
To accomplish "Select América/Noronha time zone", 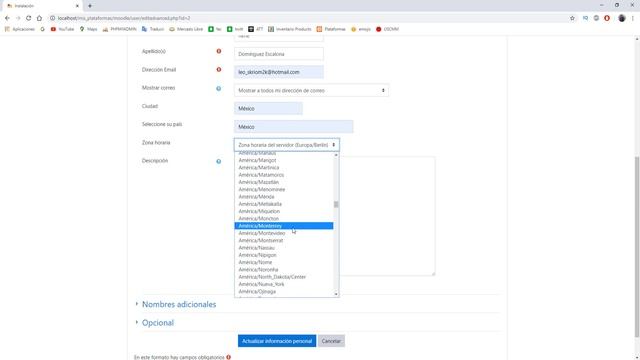I will (x=284, y=269).
